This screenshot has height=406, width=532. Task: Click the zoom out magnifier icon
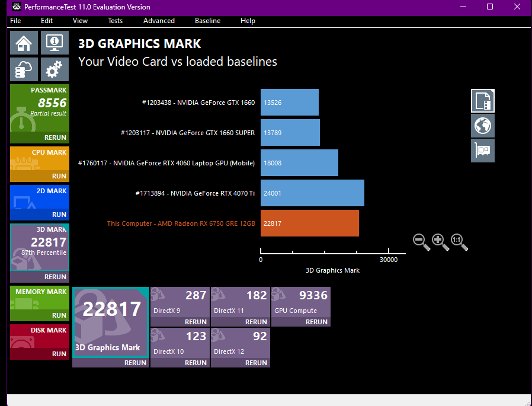tap(421, 242)
